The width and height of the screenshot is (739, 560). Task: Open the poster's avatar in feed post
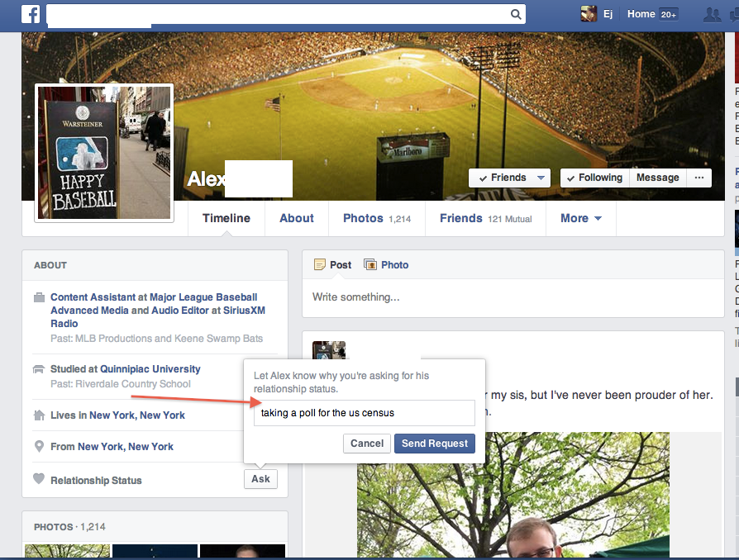pyautogui.click(x=329, y=350)
